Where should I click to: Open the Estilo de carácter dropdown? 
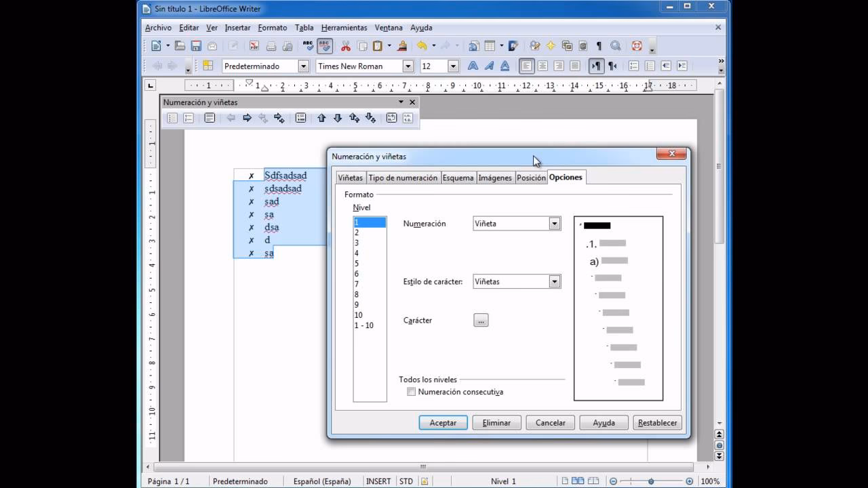[555, 281]
